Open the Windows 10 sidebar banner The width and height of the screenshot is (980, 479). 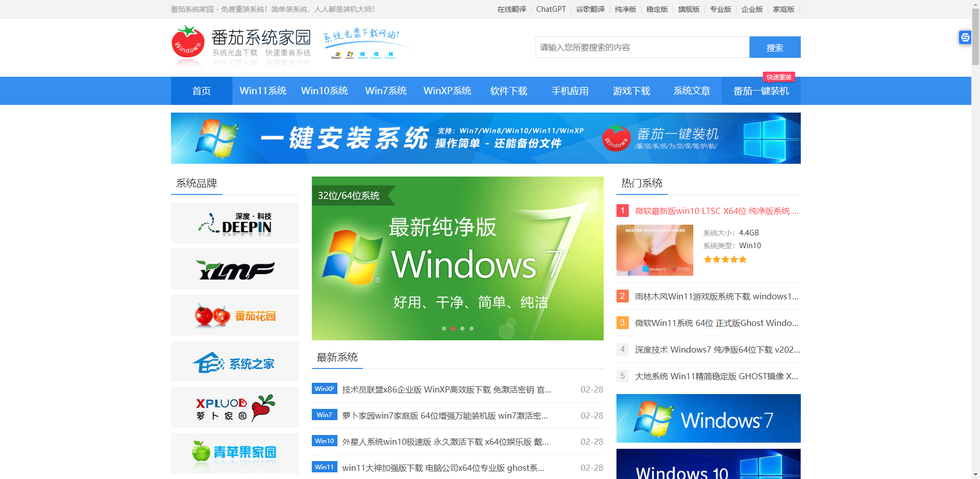point(709,464)
